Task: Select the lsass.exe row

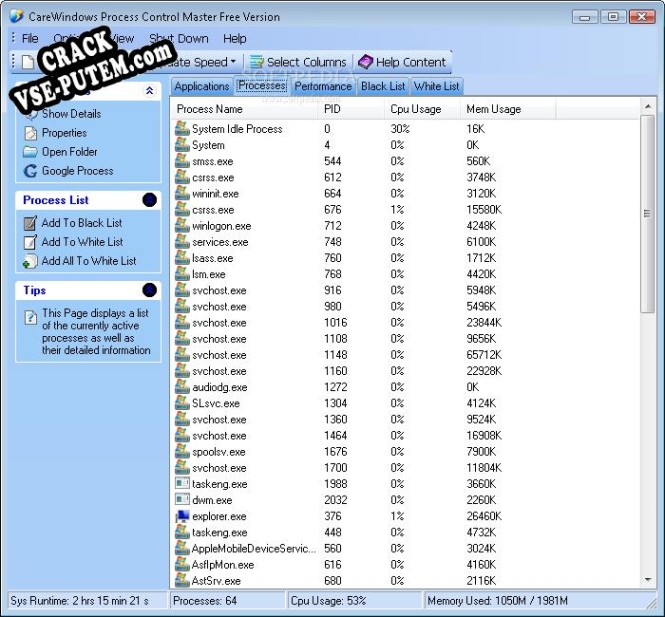Action: coord(405,258)
